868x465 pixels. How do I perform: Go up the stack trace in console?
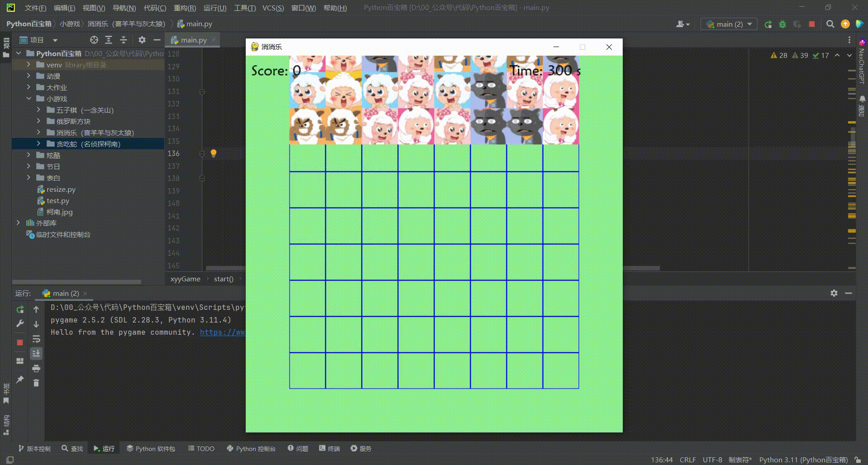(36, 309)
